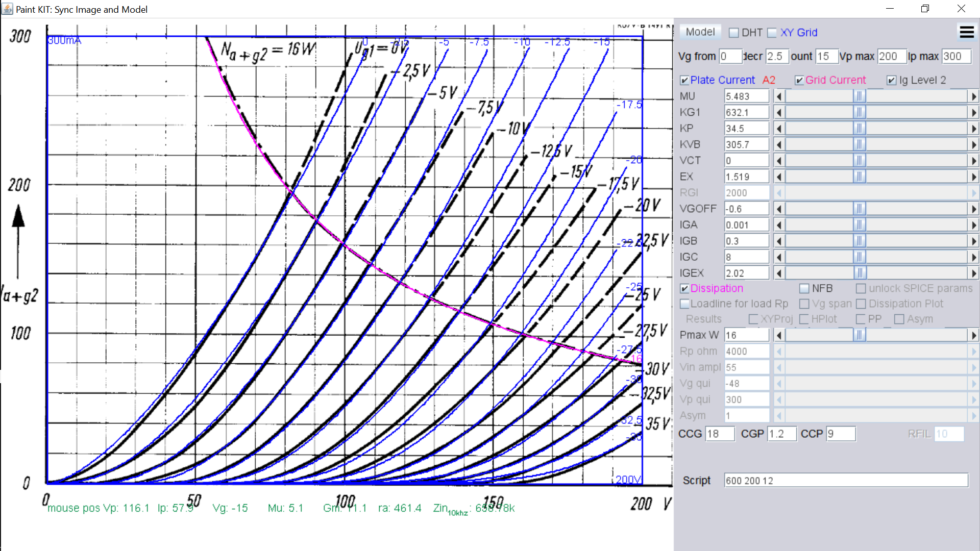Increase IGA with right arrow
The width and height of the screenshot is (980, 551).
click(x=973, y=225)
